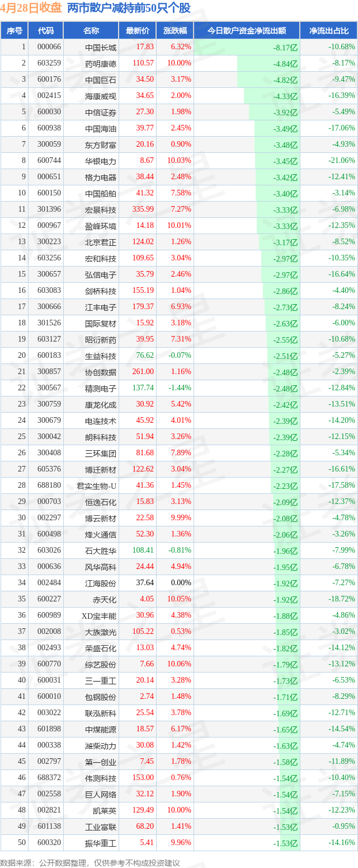Click stock code 600498
The image size is (358, 868).
[49, 534]
